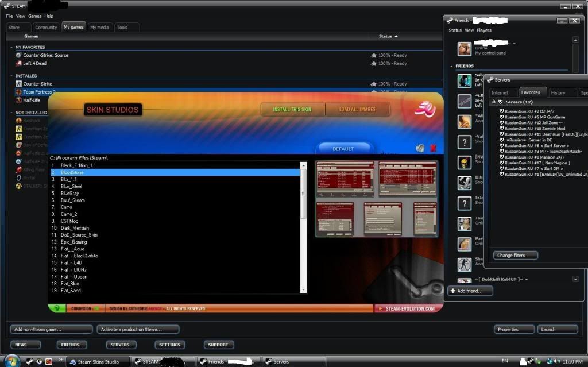Click the Day of Defeat game icon
588x367 pixels.
(x=18, y=145)
